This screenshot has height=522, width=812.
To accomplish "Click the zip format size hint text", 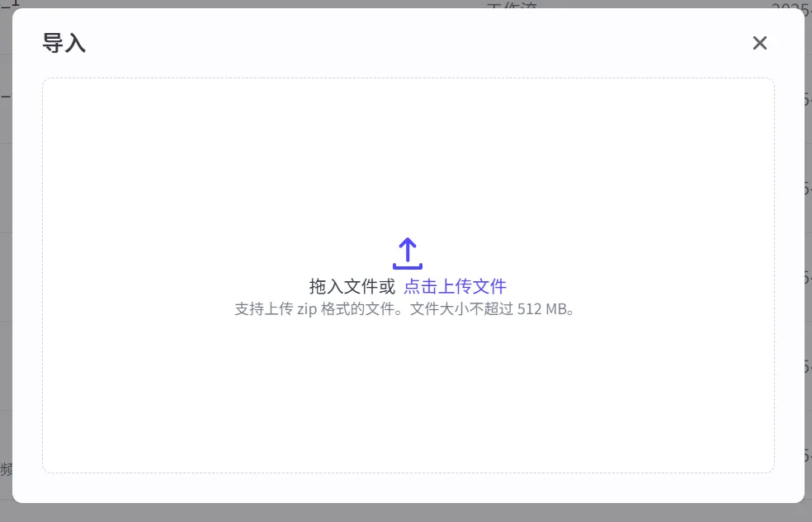I will coord(406,309).
